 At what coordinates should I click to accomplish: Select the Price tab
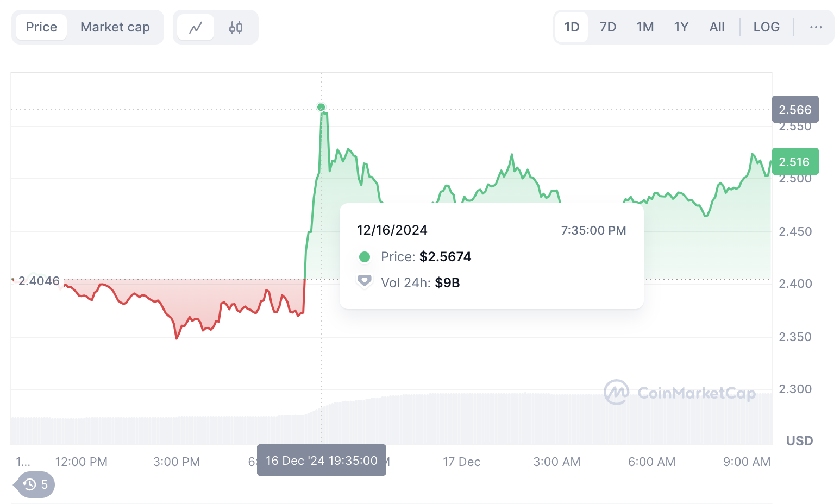41,27
